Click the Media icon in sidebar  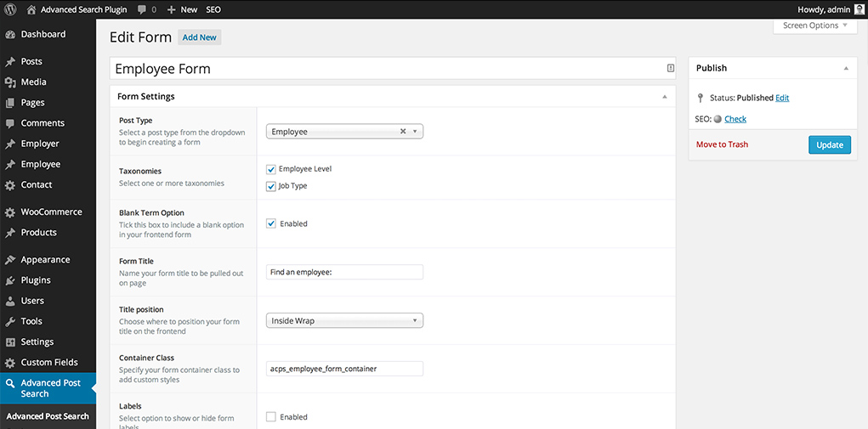click(x=10, y=82)
